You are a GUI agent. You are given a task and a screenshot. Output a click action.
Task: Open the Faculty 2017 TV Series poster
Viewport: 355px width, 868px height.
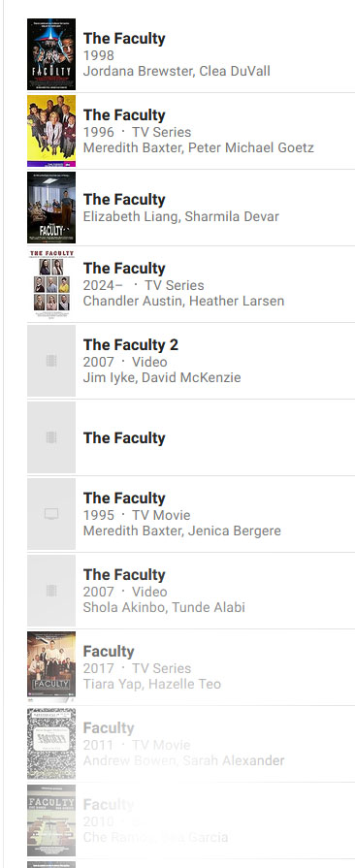click(51, 667)
